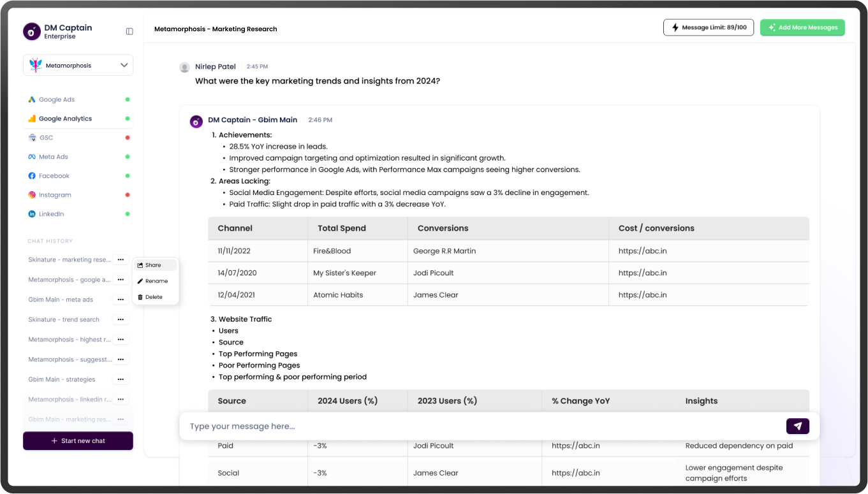Click the Source column header
The image size is (868, 494).
(232, 401)
